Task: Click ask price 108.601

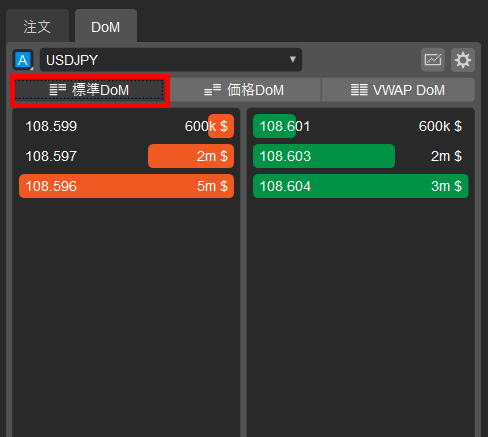Action: 285,126
